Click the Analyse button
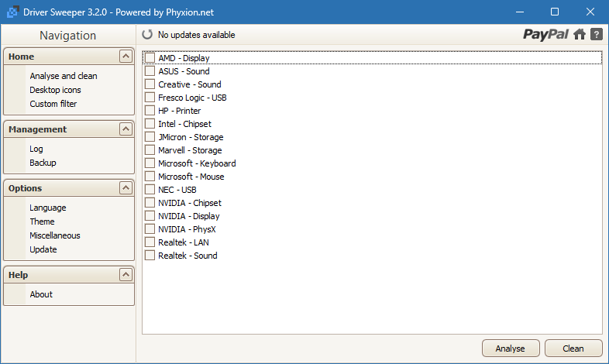The height and width of the screenshot is (364, 609). (x=511, y=349)
